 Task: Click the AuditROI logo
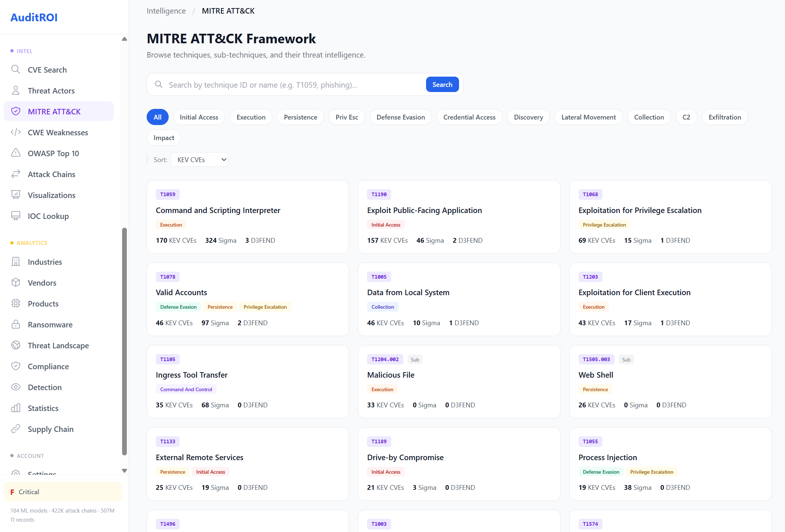point(34,17)
